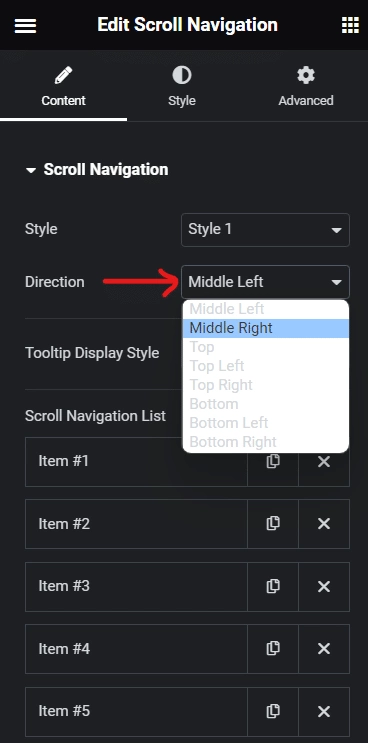Duplicate Item #1 with copy icon
Image resolution: width=368 pixels, height=743 pixels.
pos(273,462)
